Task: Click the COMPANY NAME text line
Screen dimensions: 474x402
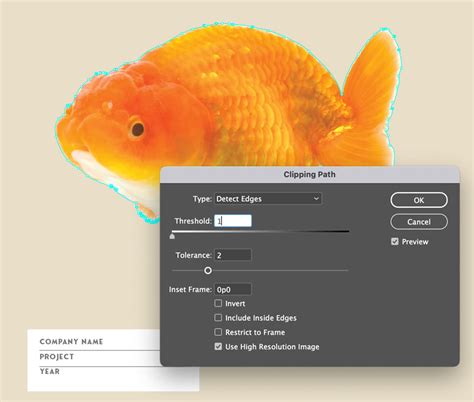Action: point(71,342)
